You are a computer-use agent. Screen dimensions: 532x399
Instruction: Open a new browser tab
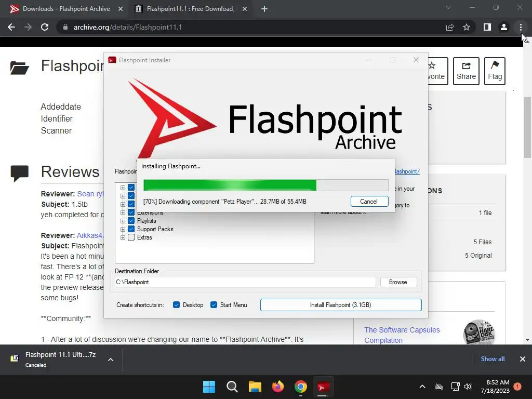(x=264, y=9)
